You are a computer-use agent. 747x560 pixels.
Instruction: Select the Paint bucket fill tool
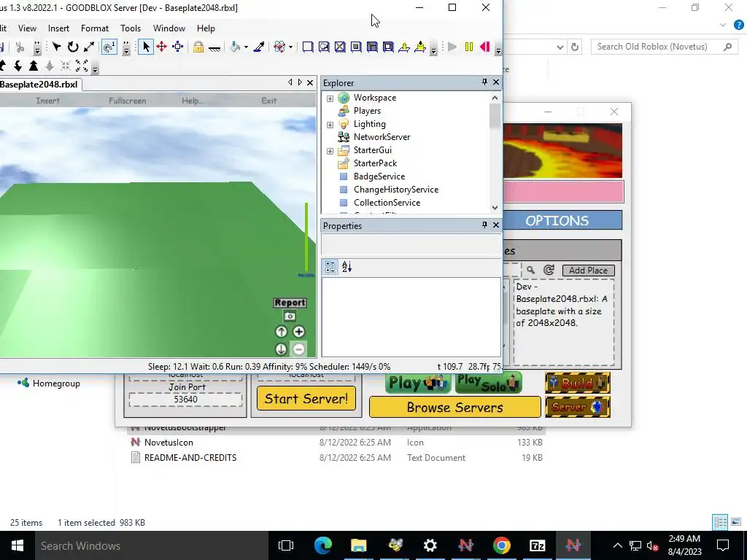tap(235, 47)
